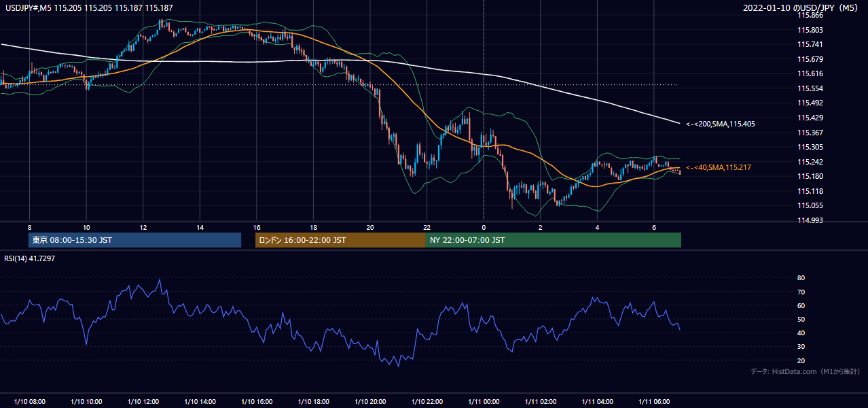Select the 200 SMA 115.405 label
The image size is (868, 408).
coord(720,124)
